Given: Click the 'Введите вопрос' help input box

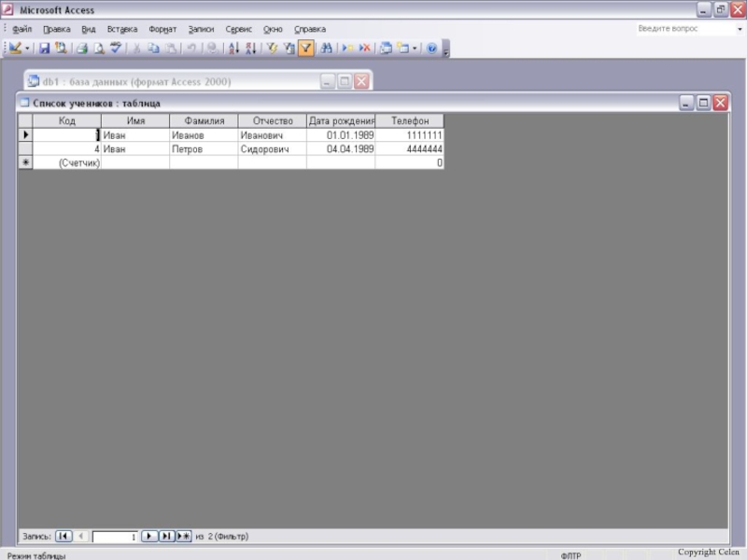Looking at the screenshot, I should click(x=685, y=29).
